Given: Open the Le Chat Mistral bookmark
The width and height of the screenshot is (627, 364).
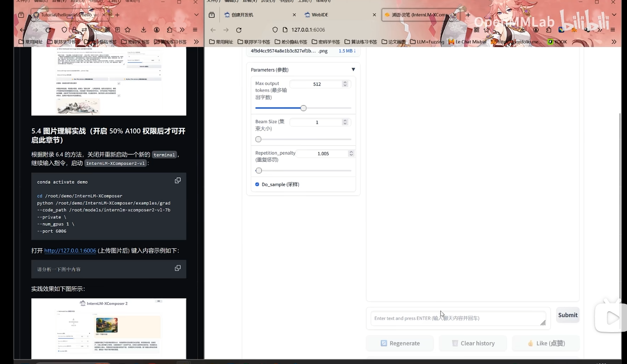Looking at the screenshot, I should [x=467, y=42].
